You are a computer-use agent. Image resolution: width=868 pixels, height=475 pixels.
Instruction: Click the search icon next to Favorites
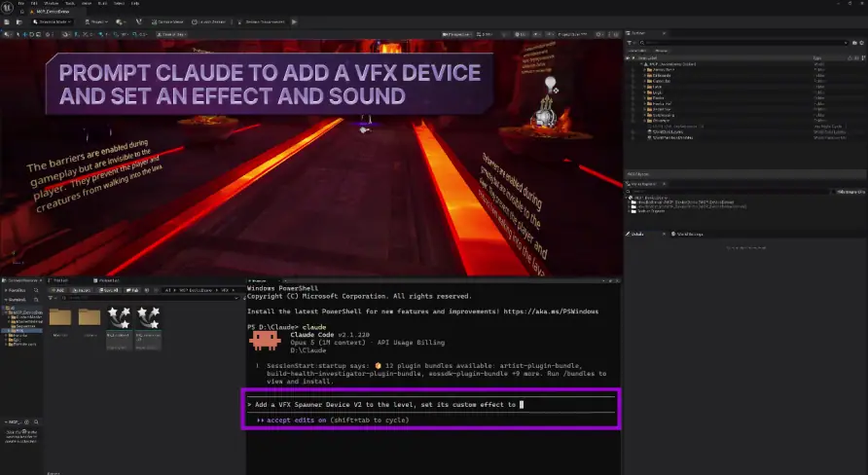tap(36, 290)
